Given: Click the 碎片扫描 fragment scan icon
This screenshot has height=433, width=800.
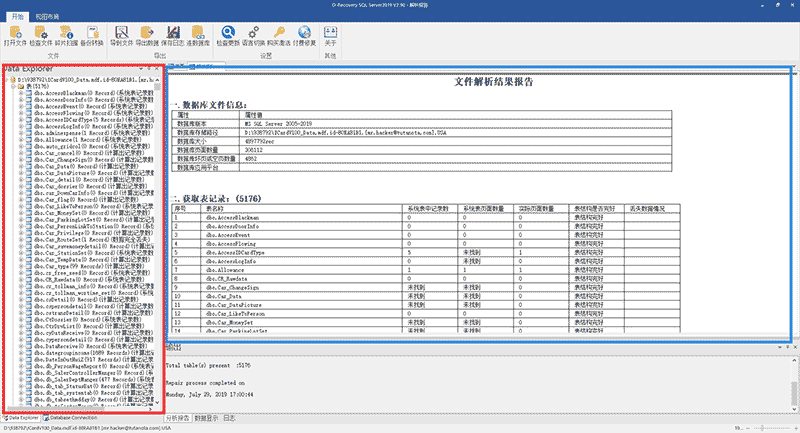Looking at the screenshot, I should 66,33.
